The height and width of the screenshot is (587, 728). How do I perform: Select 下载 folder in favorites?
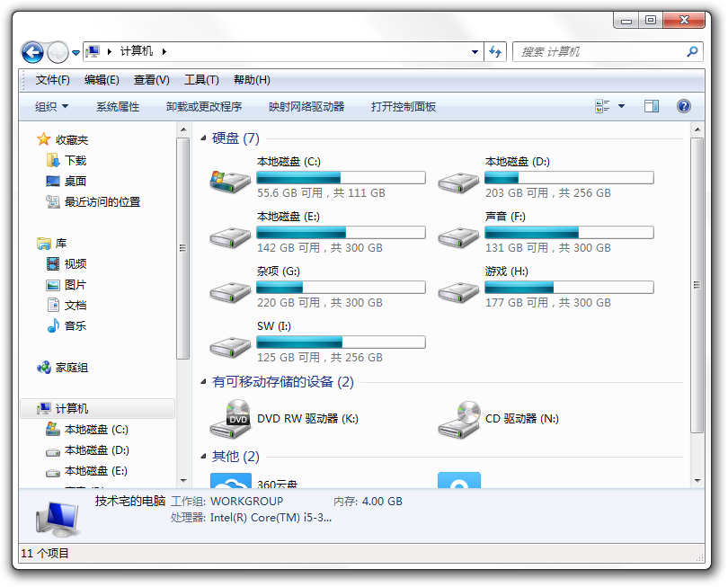(x=75, y=161)
